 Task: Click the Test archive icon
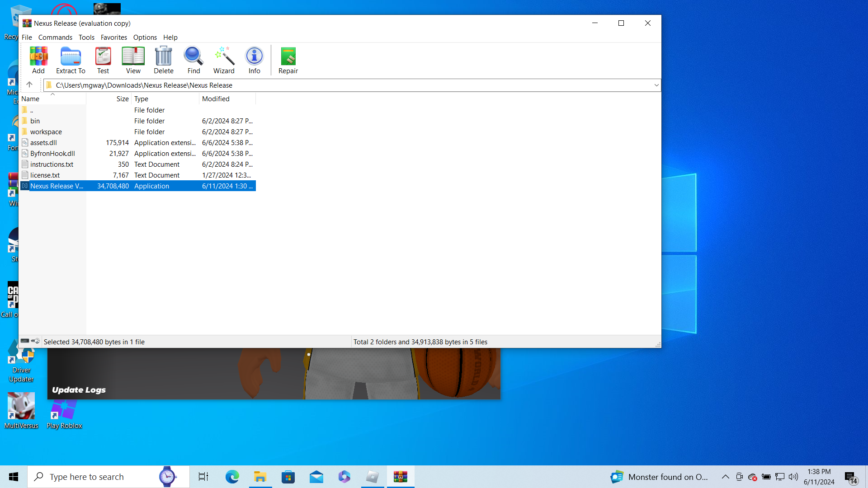103,60
